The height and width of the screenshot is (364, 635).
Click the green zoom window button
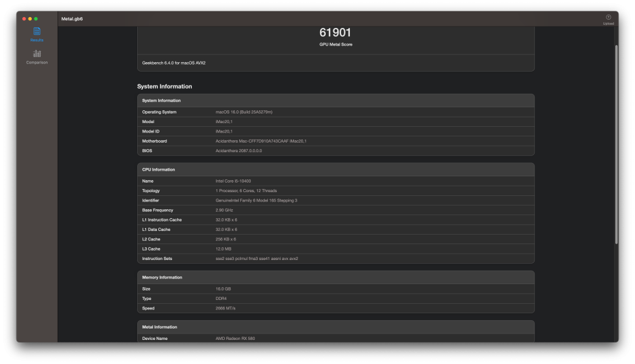pos(36,19)
